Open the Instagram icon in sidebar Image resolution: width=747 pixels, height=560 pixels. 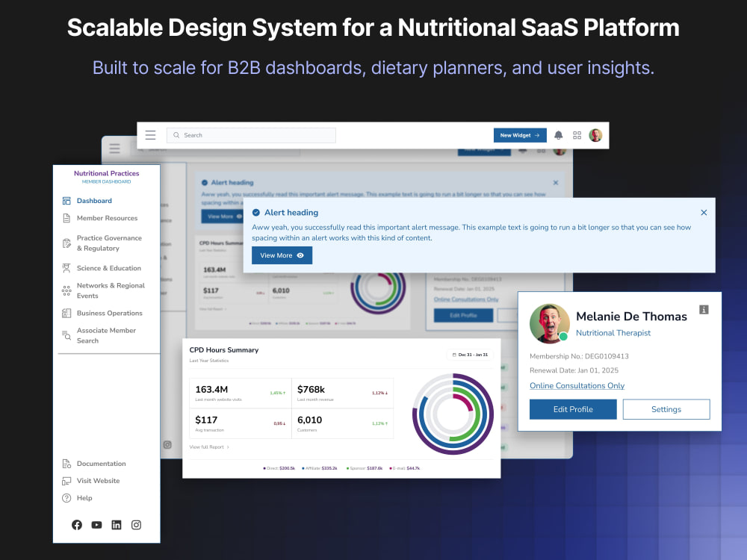(x=136, y=525)
